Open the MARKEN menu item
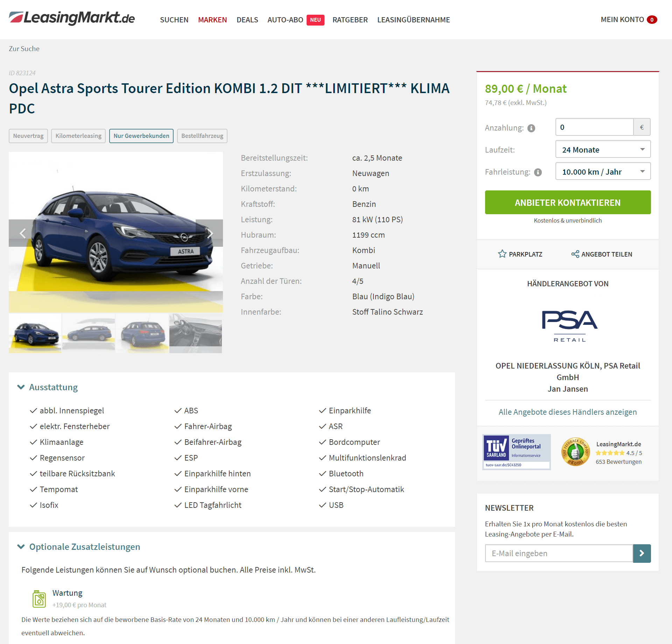The width and height of the screenshot is (672, 644). [x=212, y=20]
